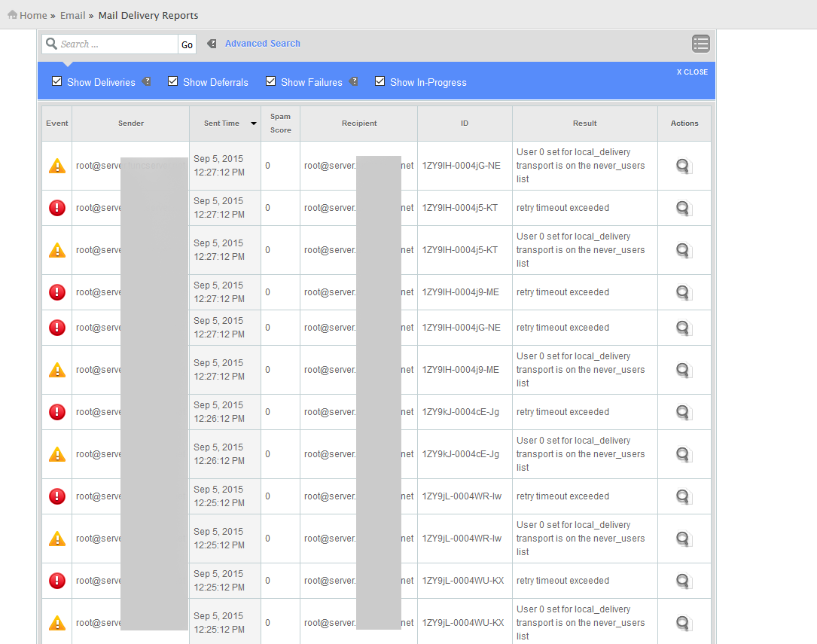This screenshot has width=817, height=644.
Task: Click magnifier for first 1ZY9lH-0004j5-KT row
Action: tap(683, 209)
